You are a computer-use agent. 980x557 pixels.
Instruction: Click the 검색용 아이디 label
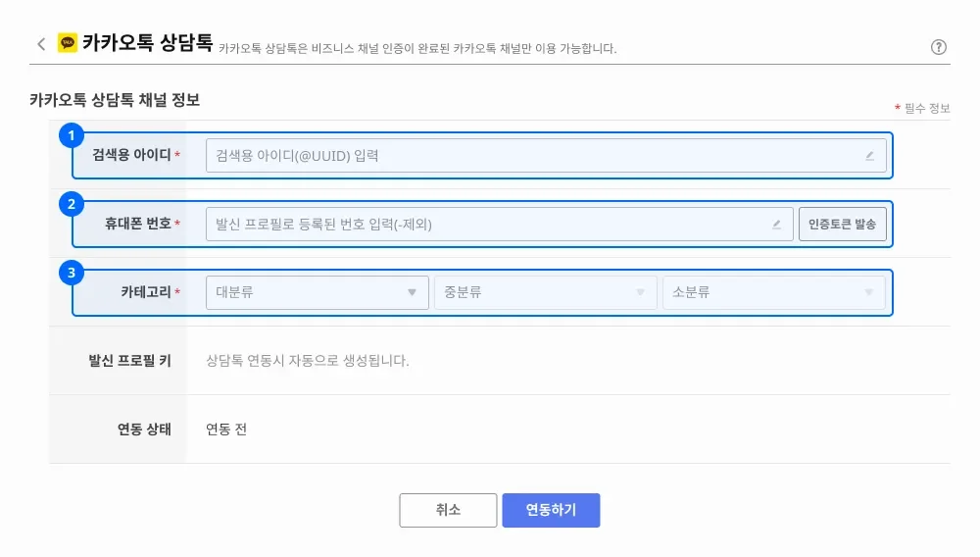(132, 155)
